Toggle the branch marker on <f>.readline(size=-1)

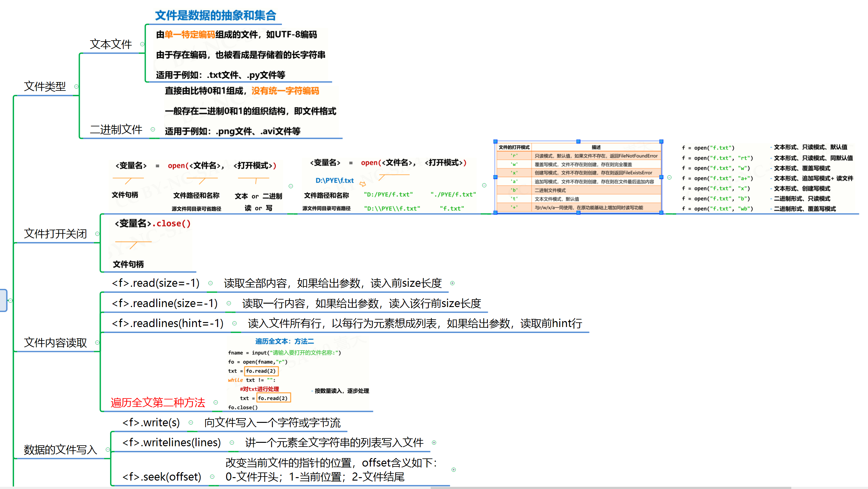(x=229, y=303)
